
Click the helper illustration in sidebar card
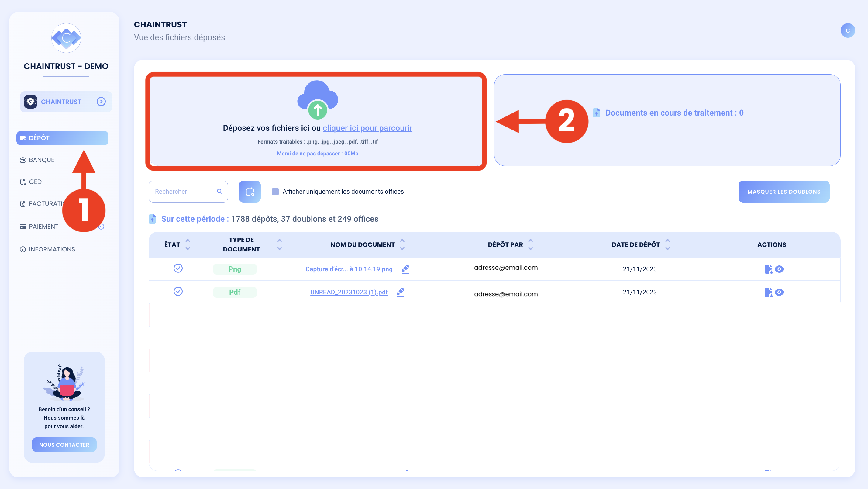[64, 382]
